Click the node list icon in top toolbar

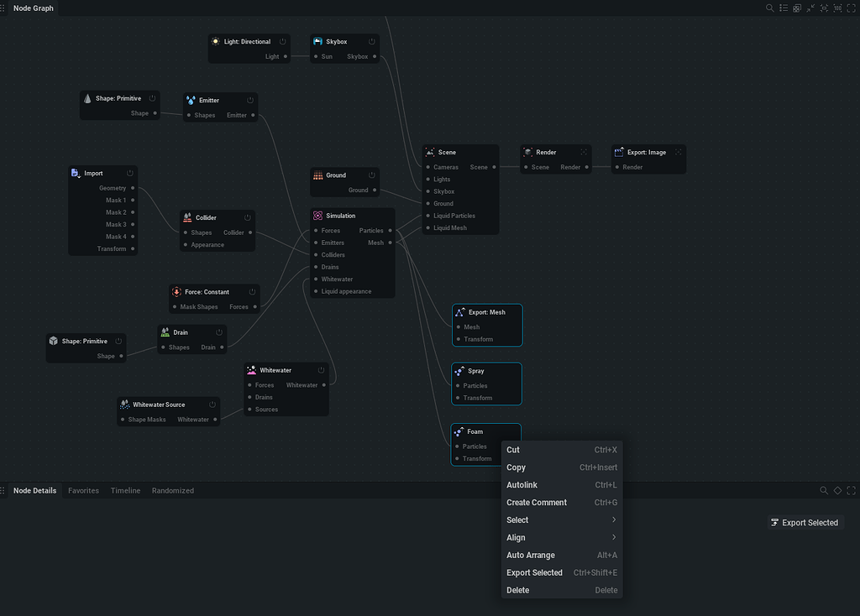tap(784, 8)
